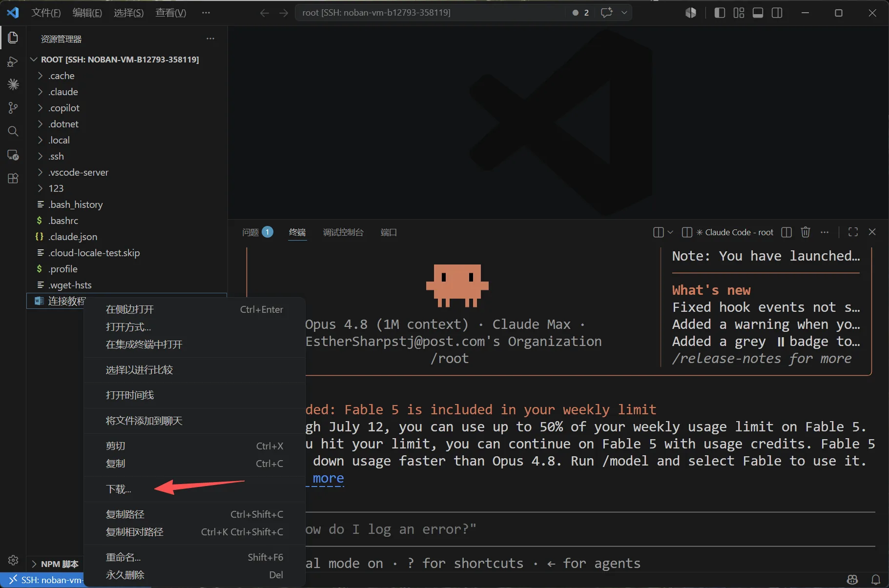
Task: Open the .profile file
Action: pyautogui.click(x=127, y=269)
